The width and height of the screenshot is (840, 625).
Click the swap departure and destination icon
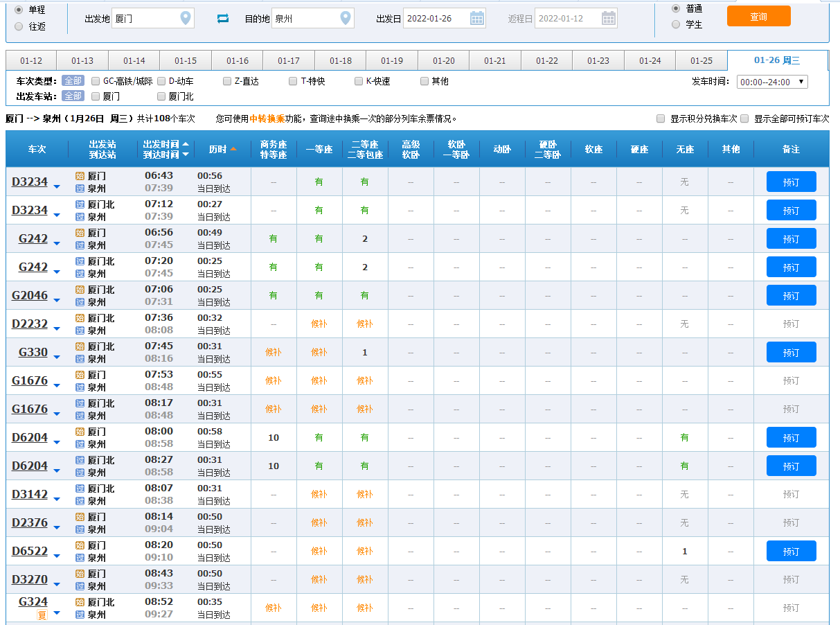(x=222, y=19)
